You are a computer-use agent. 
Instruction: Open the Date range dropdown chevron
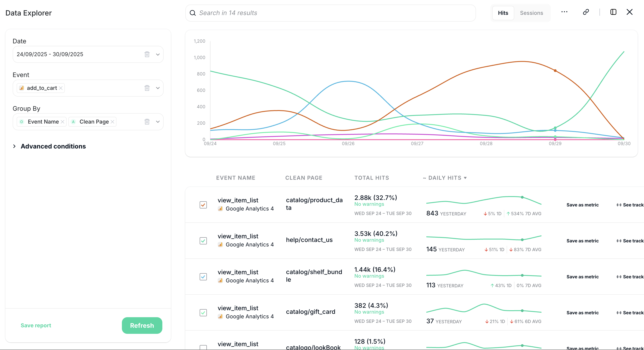coord(158,54)
